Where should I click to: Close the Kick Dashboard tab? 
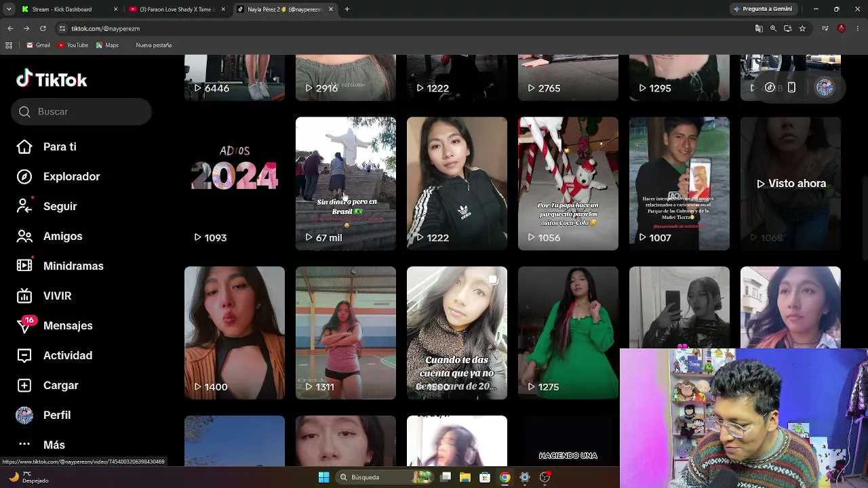pyautogui.click(x=115, y=9)
